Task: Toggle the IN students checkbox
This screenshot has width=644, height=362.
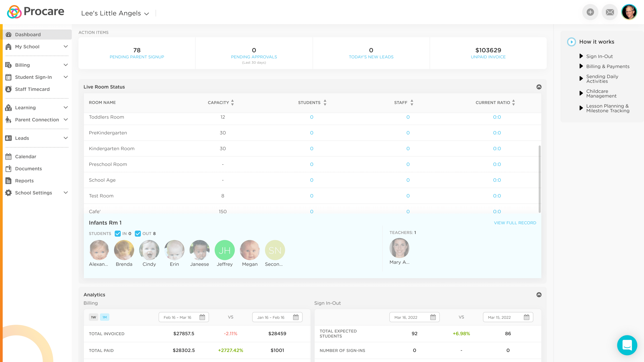Action: click(x=118, y=234)
